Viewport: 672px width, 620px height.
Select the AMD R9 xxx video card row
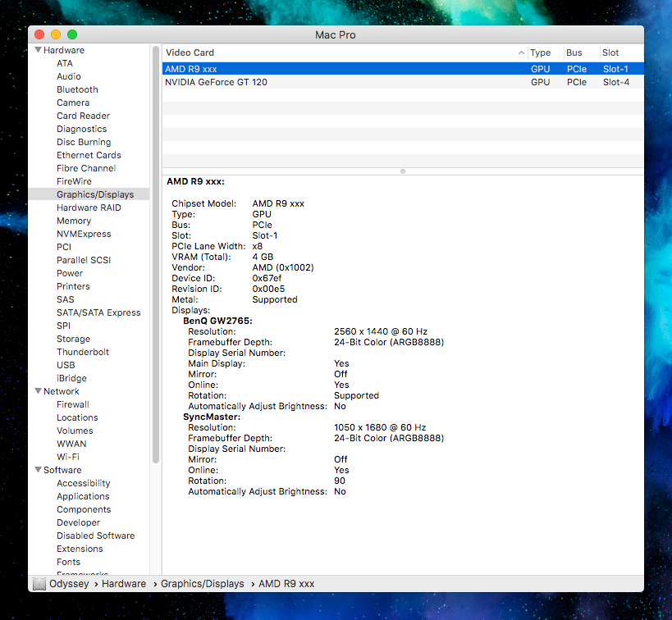(403, 69)
